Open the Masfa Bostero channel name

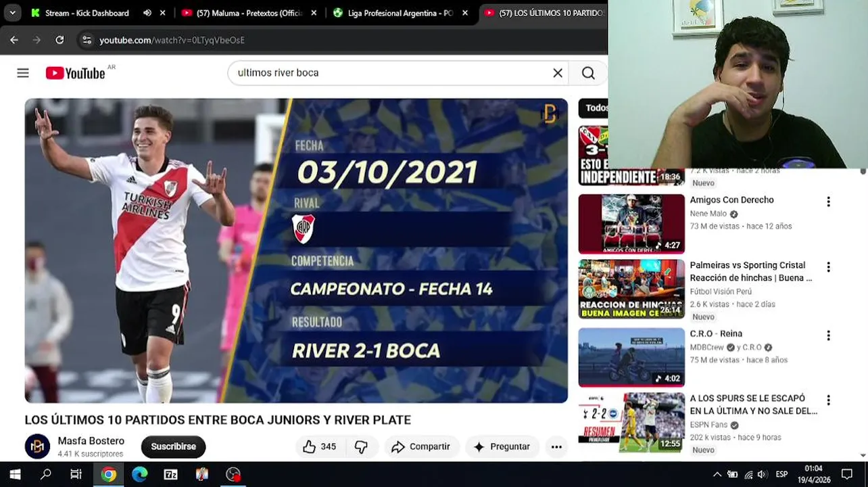pyautogui.click(x=91, y=441)
